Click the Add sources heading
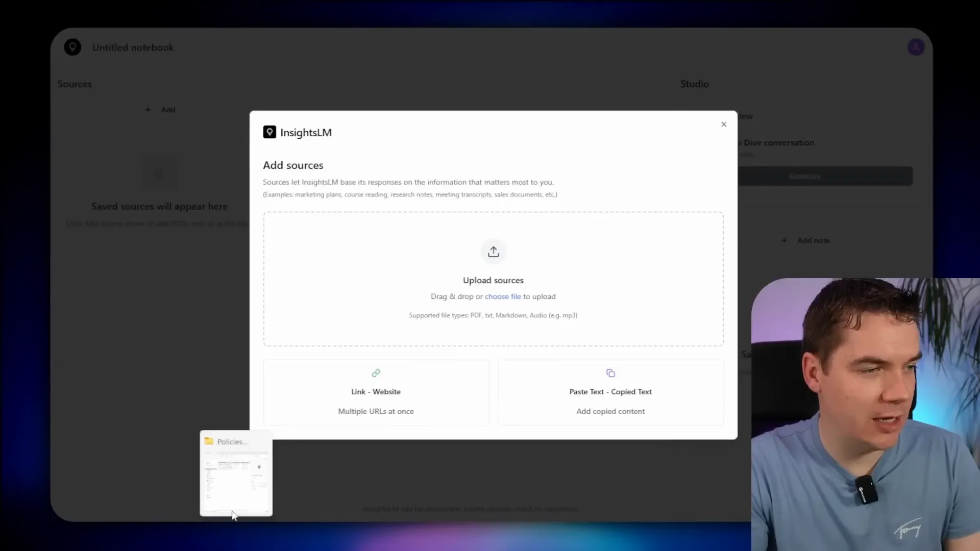The image size is (980, 551). tap(293, 165)
